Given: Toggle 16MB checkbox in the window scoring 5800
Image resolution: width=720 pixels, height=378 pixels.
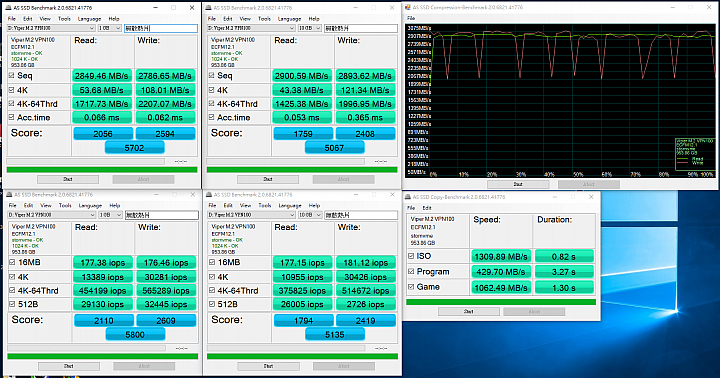Looking at the screenshot, I should 12,262.
